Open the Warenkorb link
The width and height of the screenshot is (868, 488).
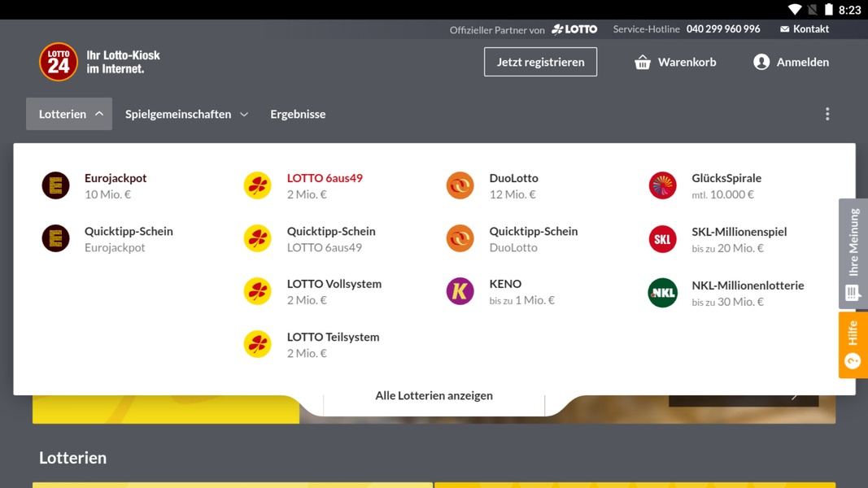pos(675,62)
